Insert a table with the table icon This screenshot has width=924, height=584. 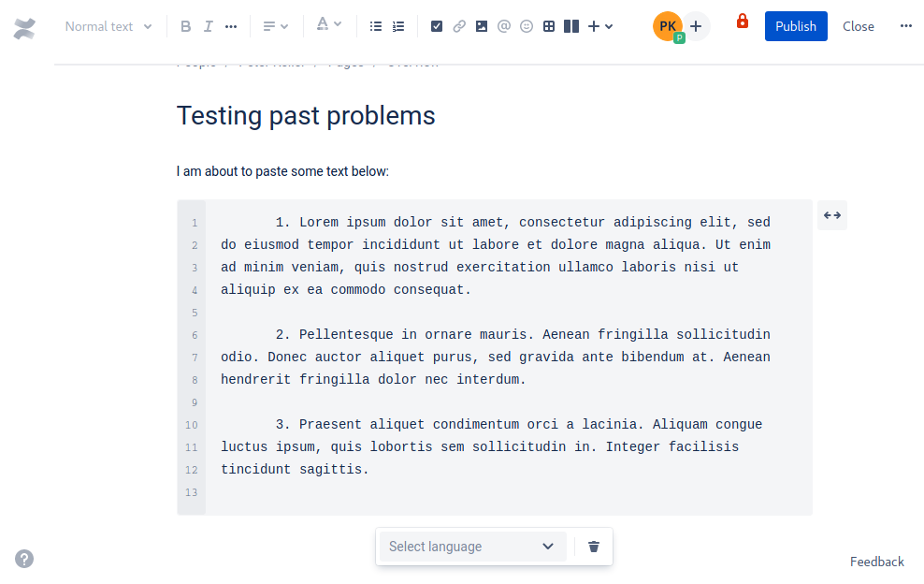click(549, 26)
